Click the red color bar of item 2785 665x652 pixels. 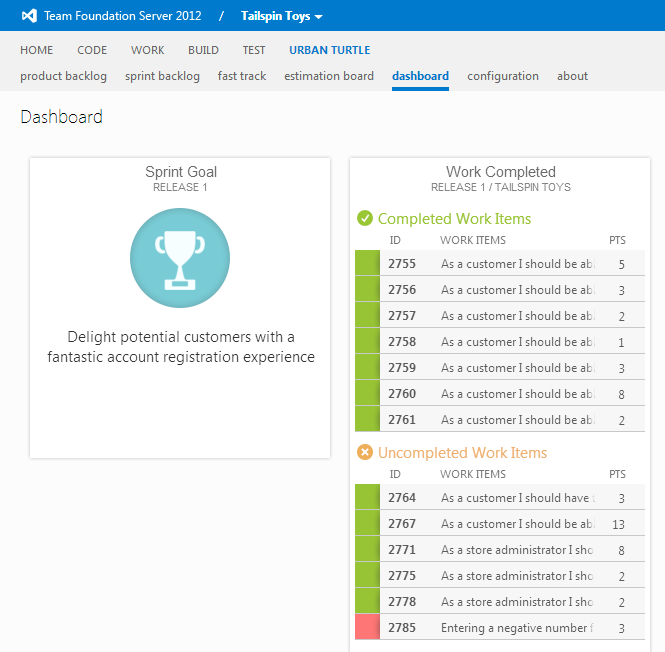[367, 628]
